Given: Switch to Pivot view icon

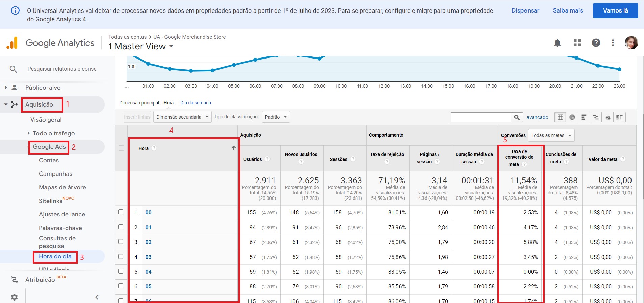Looking at the screenshot, I should (x=619, y=117).
